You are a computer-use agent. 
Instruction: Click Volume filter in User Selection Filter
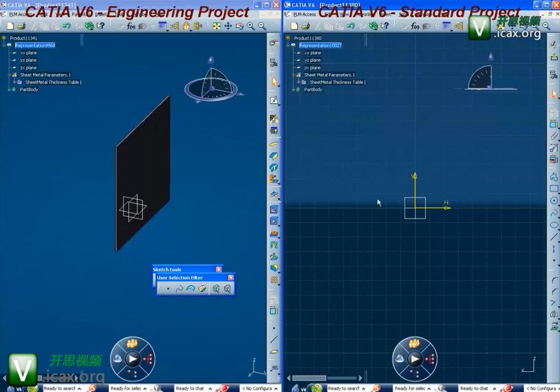pyautogui.click(x=202, y=288)
